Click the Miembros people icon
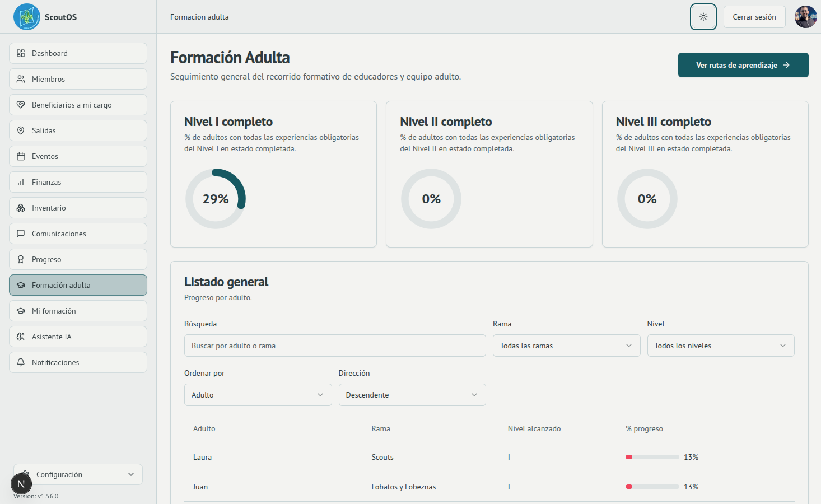This screenshot has height=504, width=821. point(21,79)
